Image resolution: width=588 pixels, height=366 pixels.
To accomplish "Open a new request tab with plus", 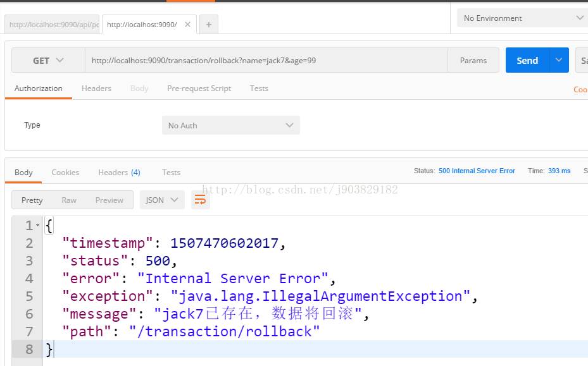I will [209, 25].
